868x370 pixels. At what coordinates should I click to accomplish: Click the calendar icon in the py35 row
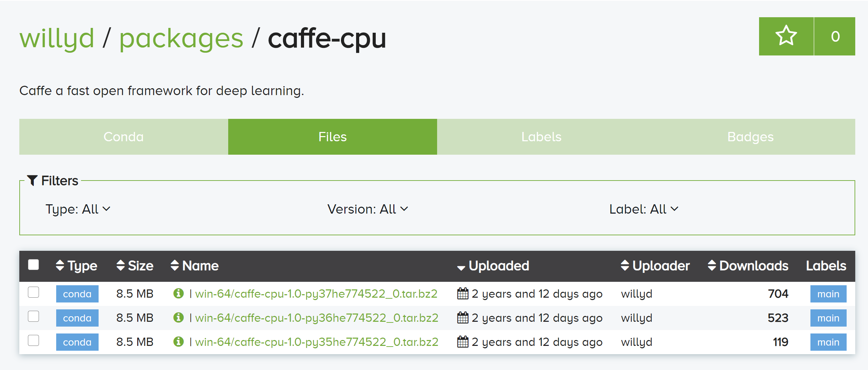tap(463, 342)
